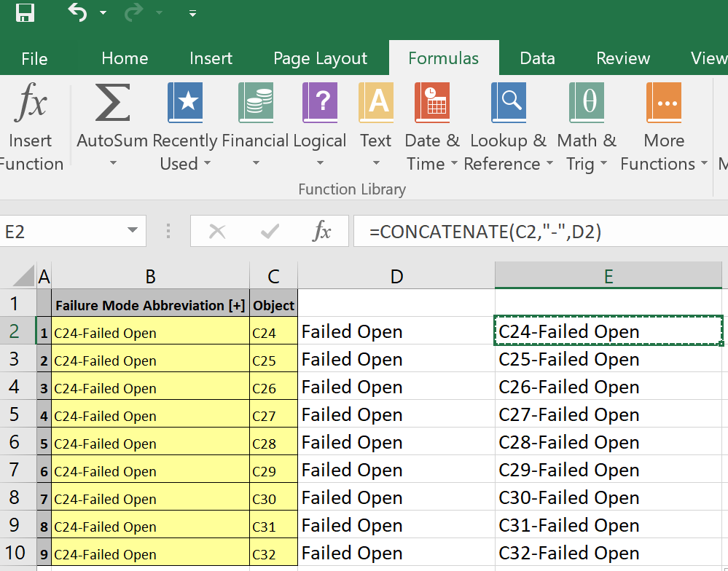Select row 5 header

[x=18, y=414]
